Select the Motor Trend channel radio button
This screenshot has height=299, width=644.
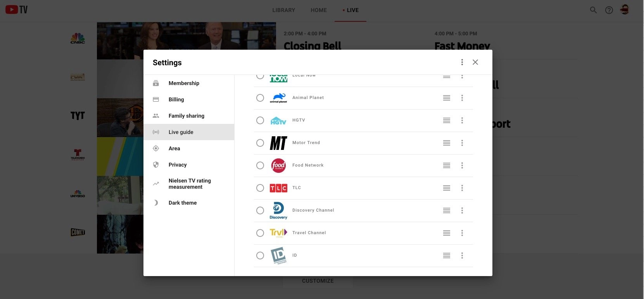point(260,143)
